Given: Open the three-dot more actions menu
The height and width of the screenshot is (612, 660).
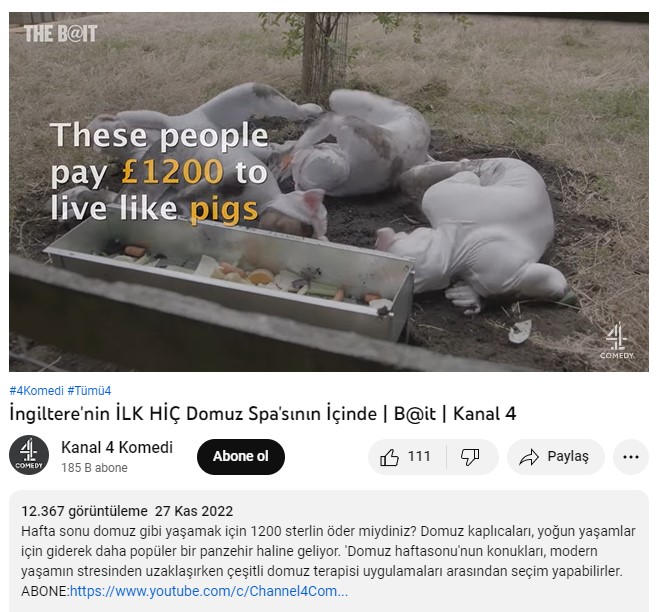Looking at the screenshot, I should click(630, 456).
